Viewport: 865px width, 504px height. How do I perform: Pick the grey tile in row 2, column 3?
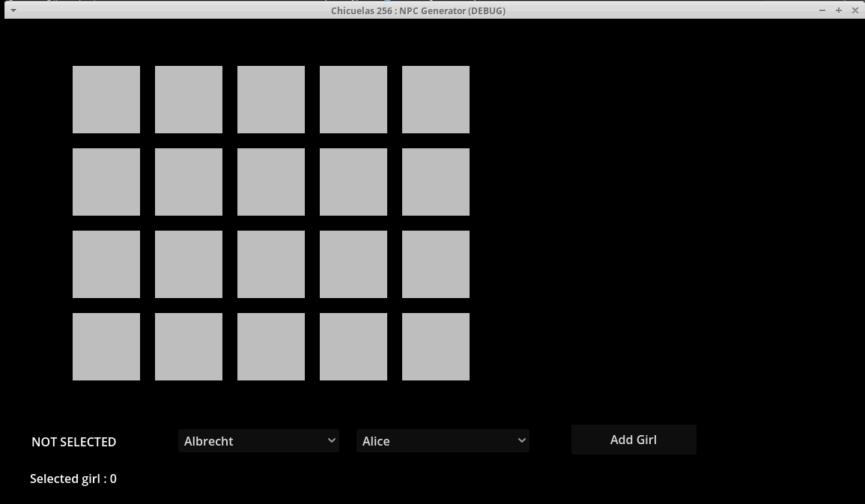[x=271, y=182]
